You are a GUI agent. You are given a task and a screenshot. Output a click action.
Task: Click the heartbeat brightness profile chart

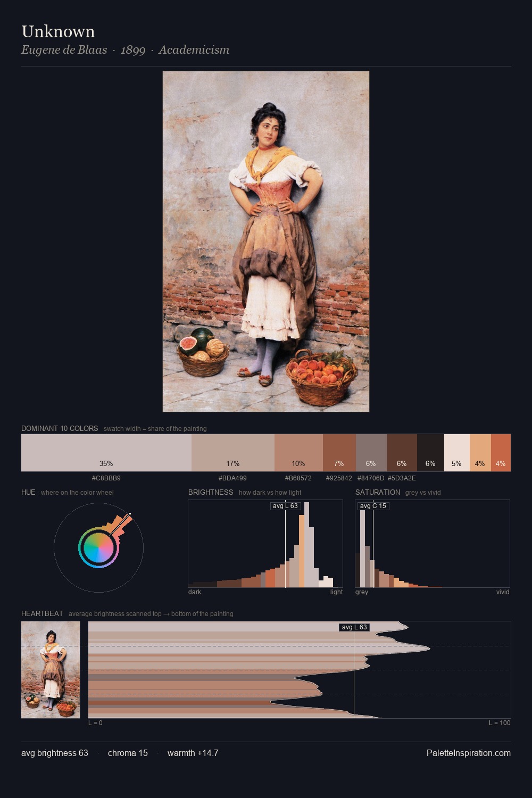300,670
